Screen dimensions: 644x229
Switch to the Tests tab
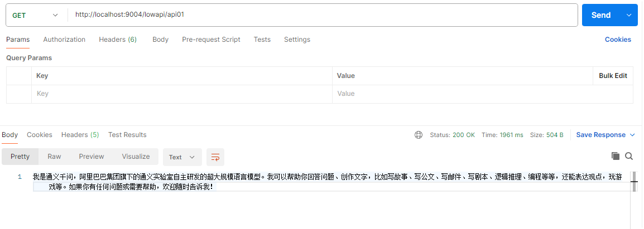click(x=262, y=40)
